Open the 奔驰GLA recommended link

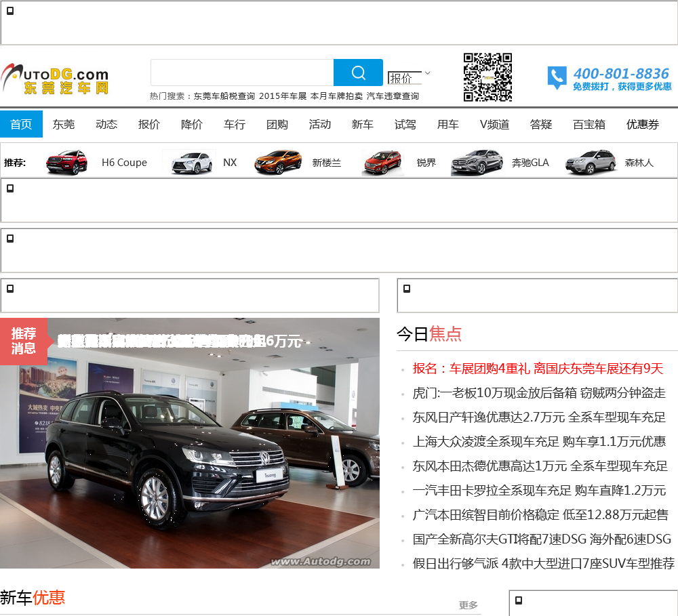point(531,163)
